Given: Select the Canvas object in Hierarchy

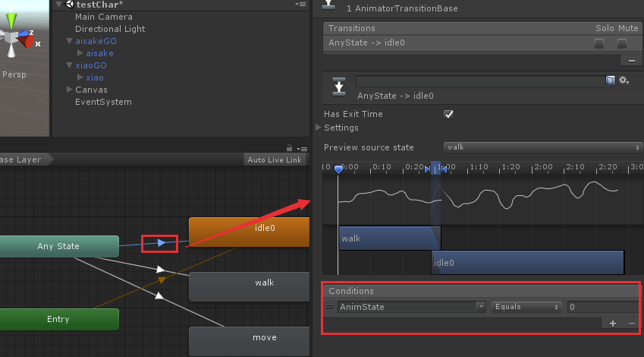Looking at the screenshot, I should [91, 90].
